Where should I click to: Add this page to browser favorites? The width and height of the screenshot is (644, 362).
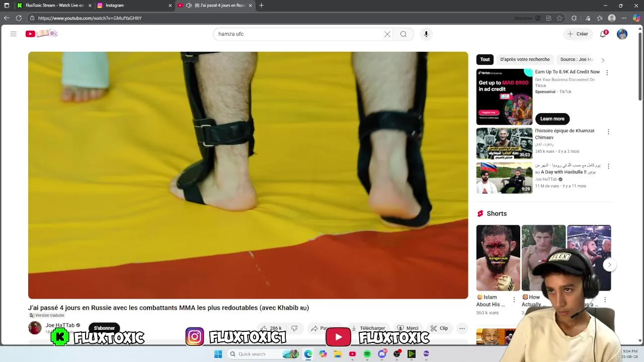point(559,18)
